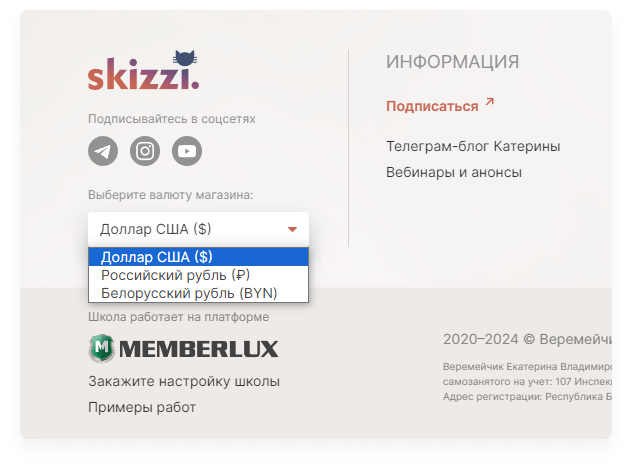Click the Подписаться link
632x469 pixels.
point(432,106)
